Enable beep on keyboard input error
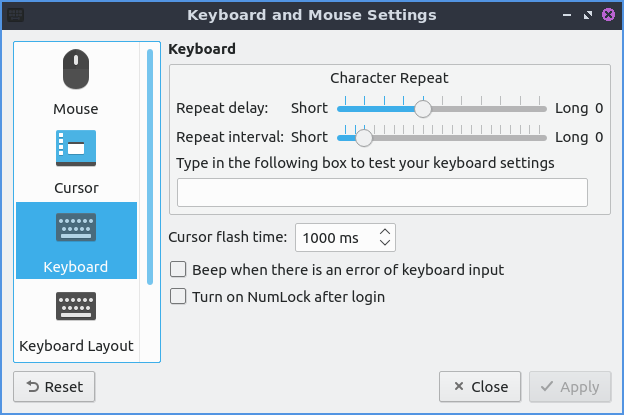Viewport: 624px width, 415px height. point(178,269)
